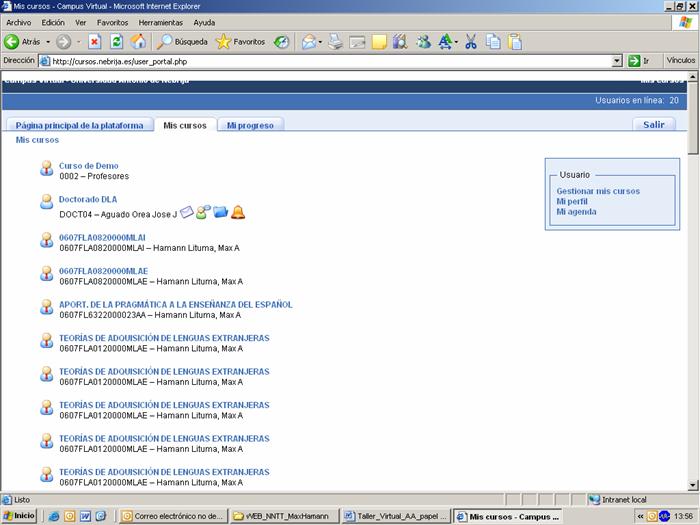Launch Internet Explorer from quick launch
Image resolution: width=700 pixels, height=525 pixels.
(54, 517)
